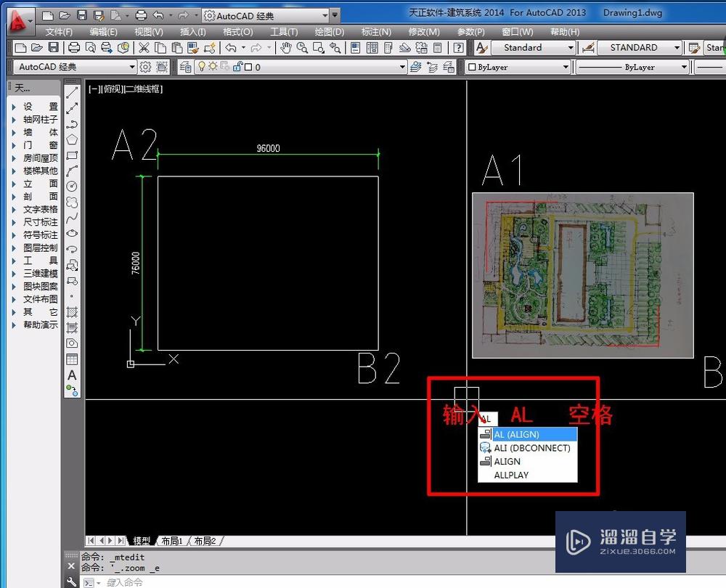Activate the Circle draw tool
Screen dimensions: 726x588
point(72,187)
